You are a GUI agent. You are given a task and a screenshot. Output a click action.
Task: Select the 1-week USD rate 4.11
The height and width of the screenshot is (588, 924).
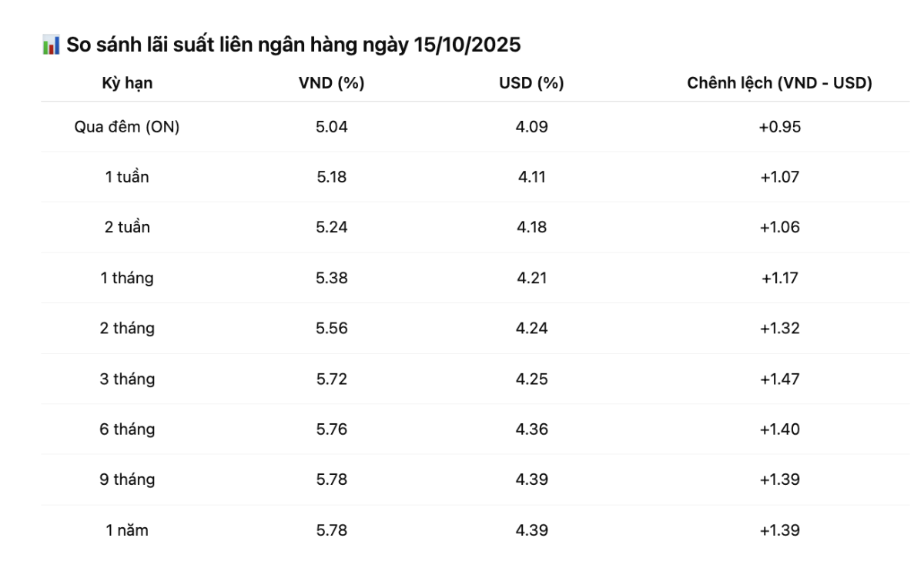coord(531,177)
